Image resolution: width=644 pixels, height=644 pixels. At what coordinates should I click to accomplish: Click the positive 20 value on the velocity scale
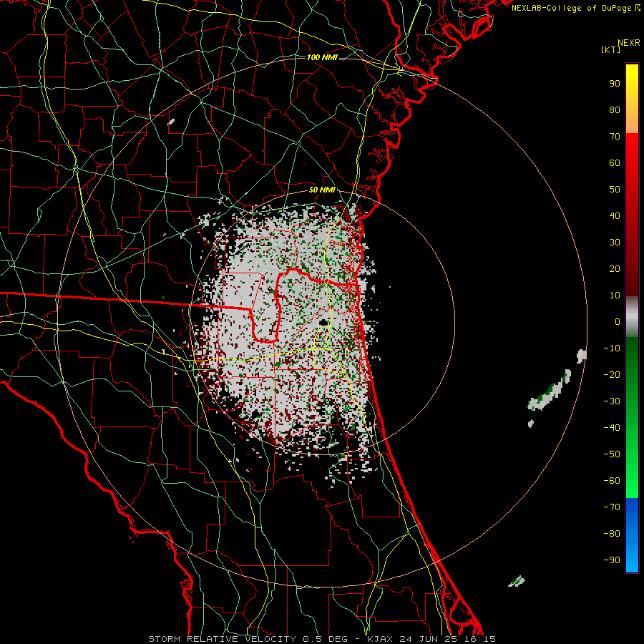pyautogui.click(x=615, y=269)
